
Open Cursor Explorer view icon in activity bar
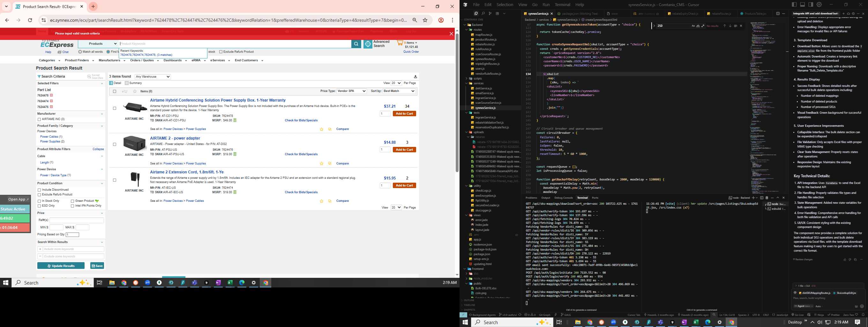(x=476, y=13)
